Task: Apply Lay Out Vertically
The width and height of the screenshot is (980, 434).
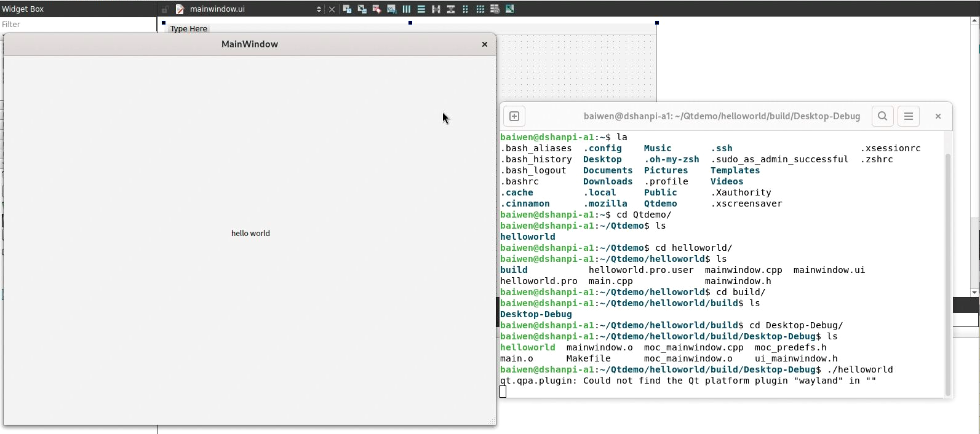Action: pos(421,9)
